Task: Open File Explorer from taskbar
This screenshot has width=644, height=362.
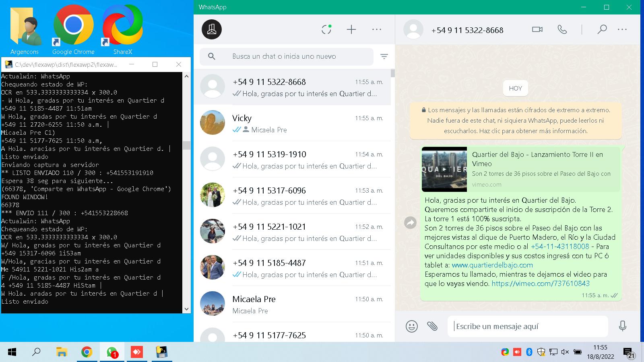Action: coord(62,352)
